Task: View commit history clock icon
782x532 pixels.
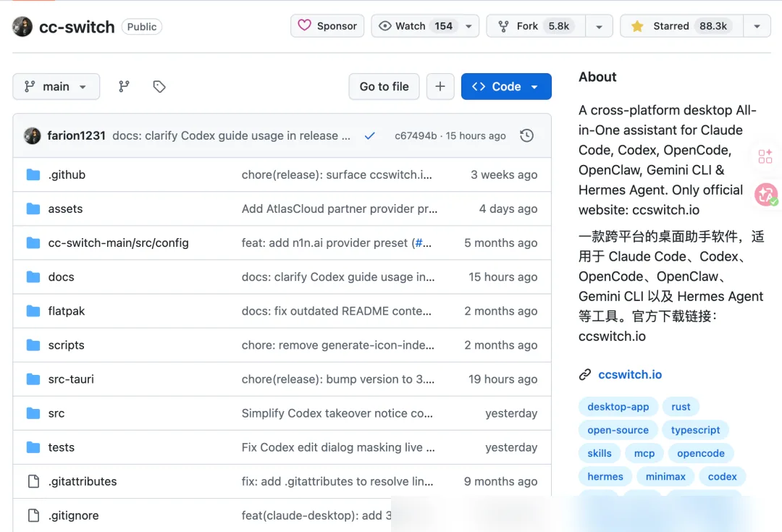Action: 526,135
